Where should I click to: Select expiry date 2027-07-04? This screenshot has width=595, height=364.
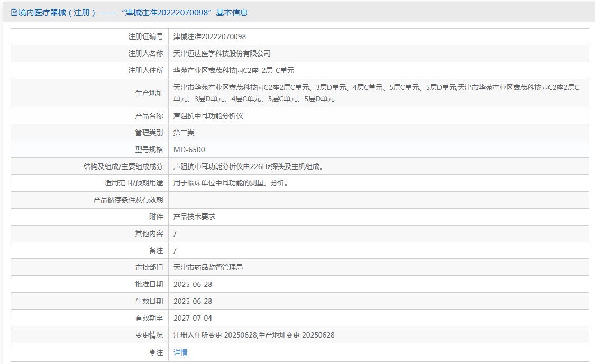tap(193, 318)
